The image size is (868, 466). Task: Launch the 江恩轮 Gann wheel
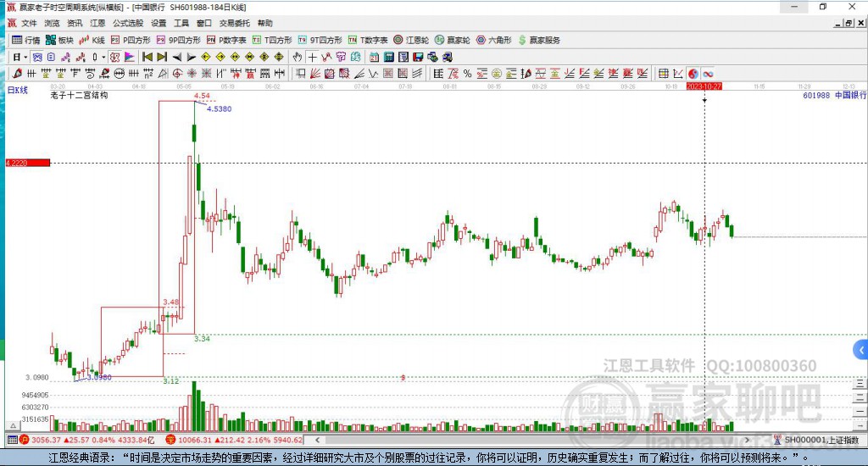tap(411, 40)
